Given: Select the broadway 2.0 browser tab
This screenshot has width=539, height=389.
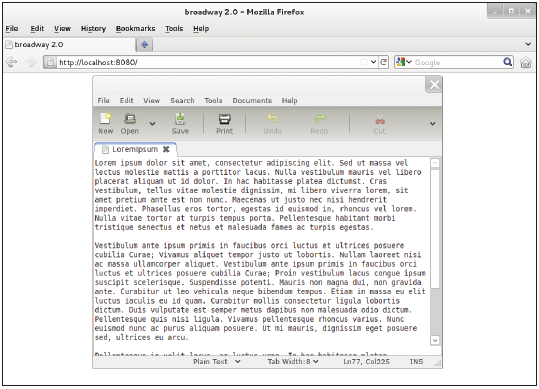Looking at the screenshot, I should point(70,45).
